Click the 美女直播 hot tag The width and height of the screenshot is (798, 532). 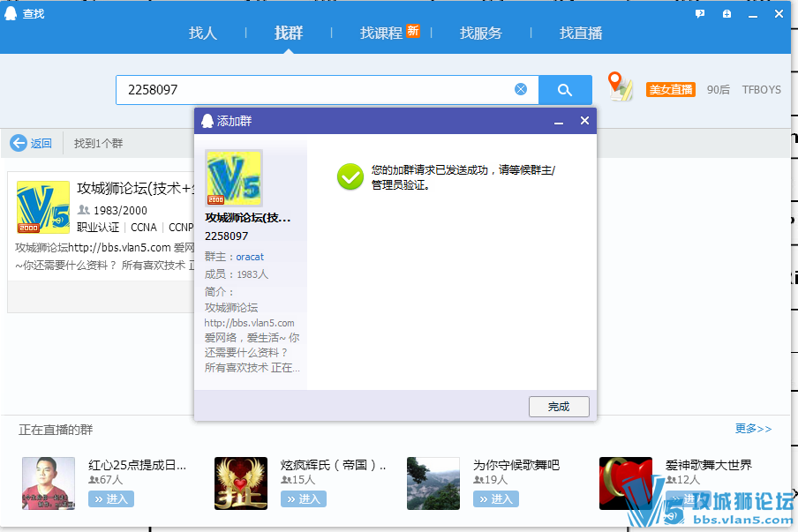point(671,90)
